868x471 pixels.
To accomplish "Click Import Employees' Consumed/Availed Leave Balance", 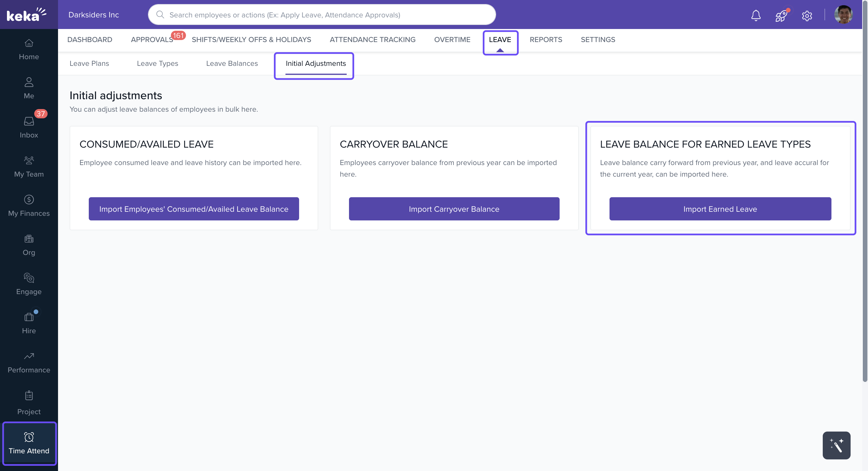I will 194,209.
